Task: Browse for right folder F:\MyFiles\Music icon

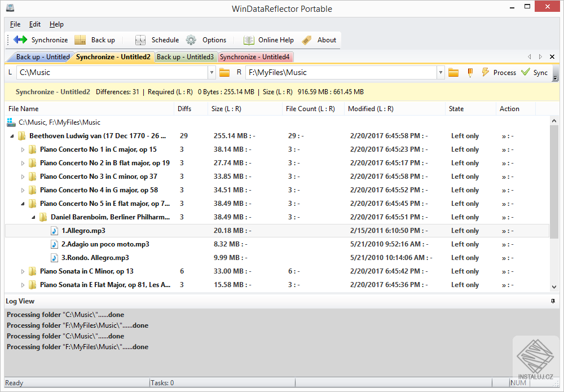Action: click(453, 73)
